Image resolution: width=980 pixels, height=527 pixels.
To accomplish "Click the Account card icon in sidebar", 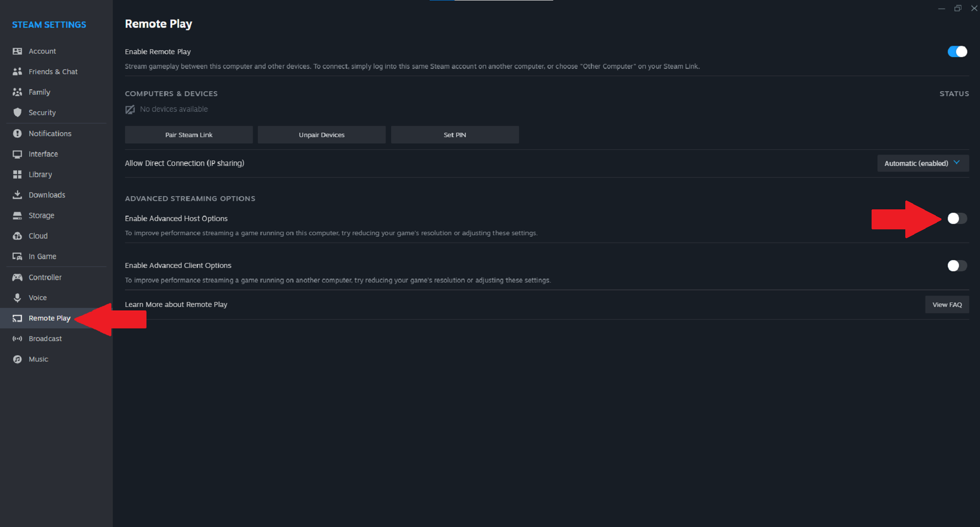I will [x=18, y=51].
